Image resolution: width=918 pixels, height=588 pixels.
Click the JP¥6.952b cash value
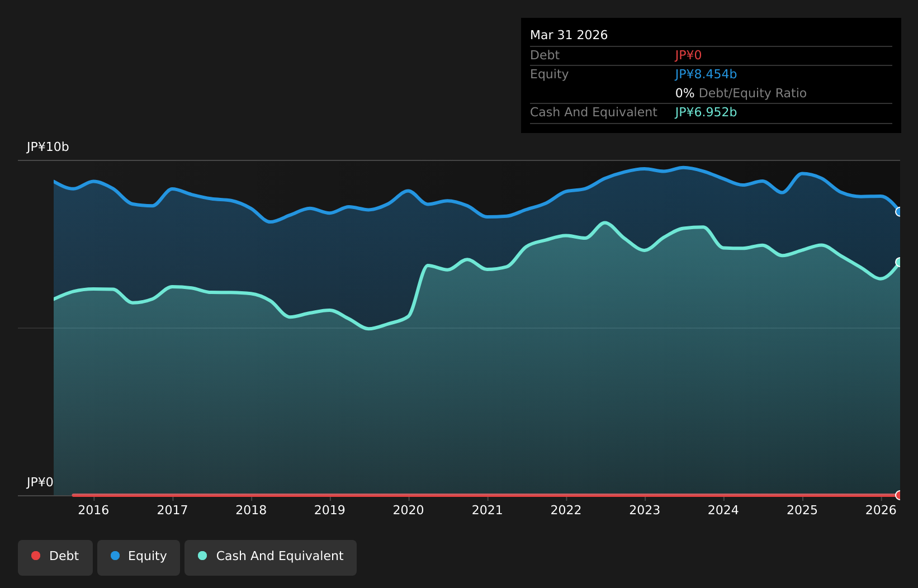click(706, 112)
